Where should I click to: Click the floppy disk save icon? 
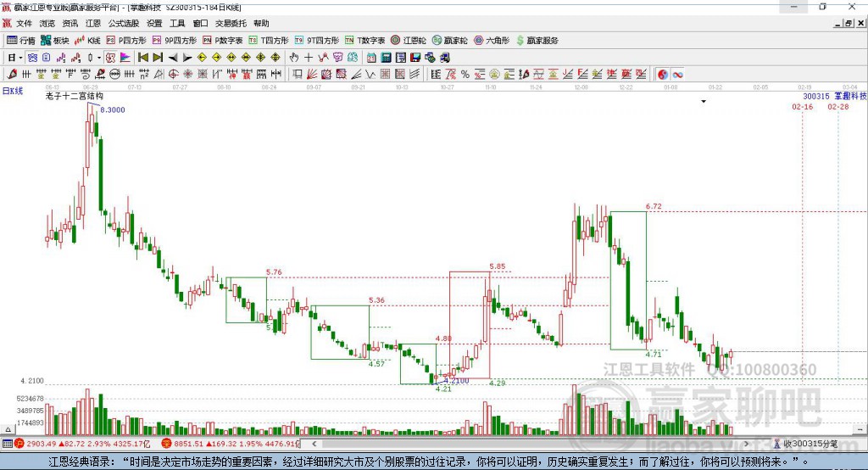(x=415, y=58)
